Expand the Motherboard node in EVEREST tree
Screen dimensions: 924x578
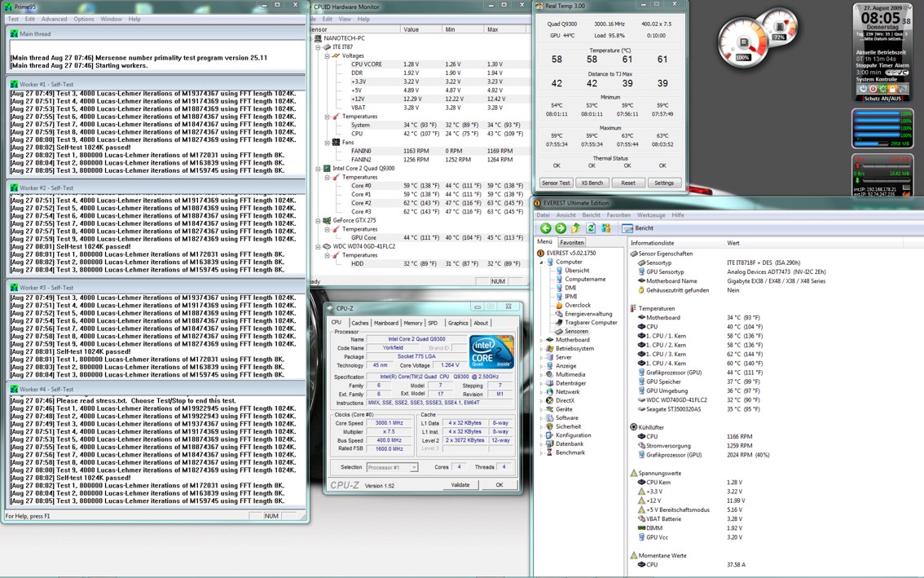(x=542, y=340)
